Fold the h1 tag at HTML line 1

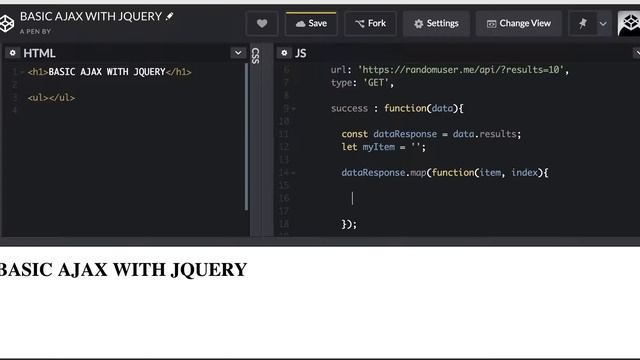pyautogui.click(x=22, y=72)
